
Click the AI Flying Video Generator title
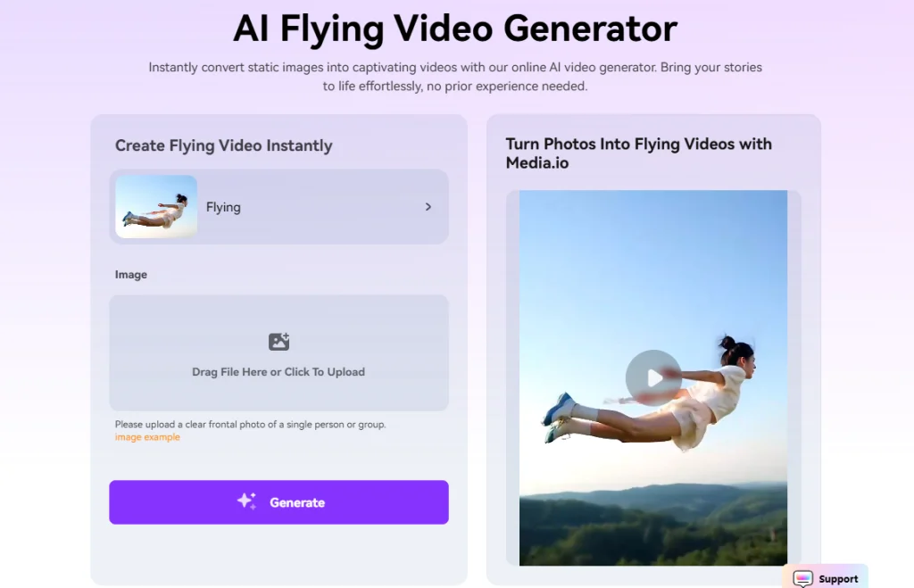pos(455,28)
